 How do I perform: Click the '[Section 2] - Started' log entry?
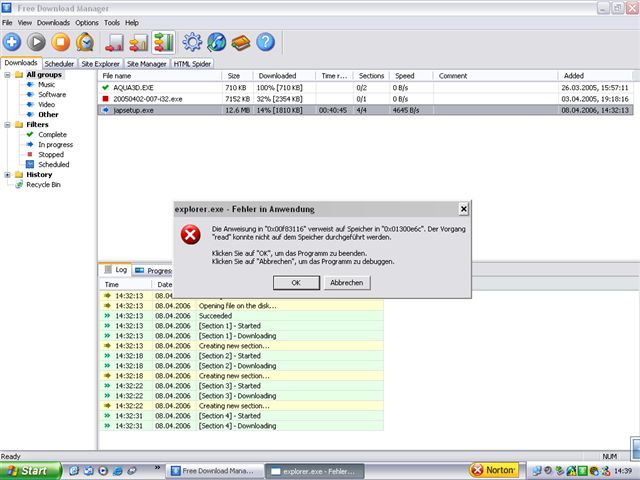click(x=241, y=356)
